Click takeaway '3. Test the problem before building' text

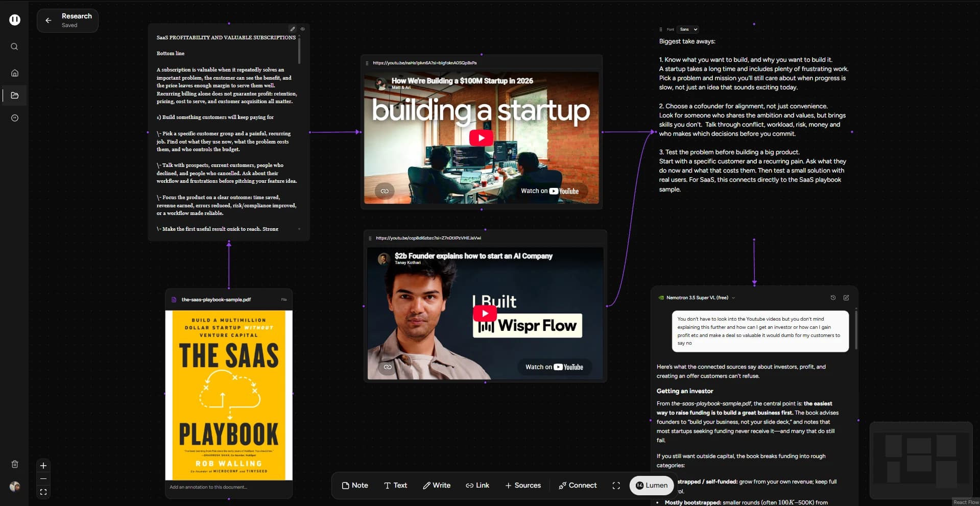tap(729, 152)
